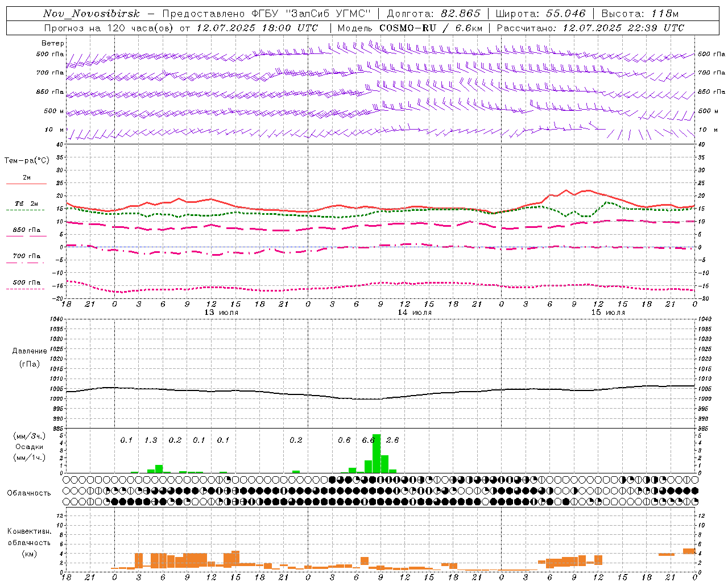728x582 pixels.
Task: Click the '14 июля' date label
Action: (415, 313)
